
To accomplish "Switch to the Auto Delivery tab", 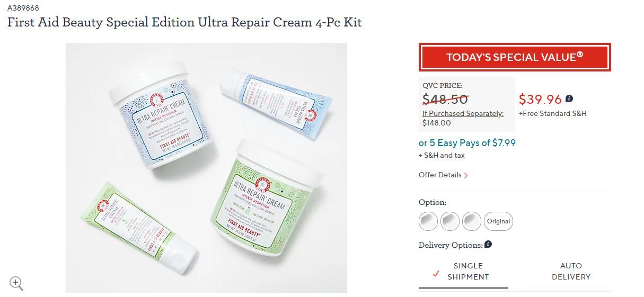I will pos(571,271).
